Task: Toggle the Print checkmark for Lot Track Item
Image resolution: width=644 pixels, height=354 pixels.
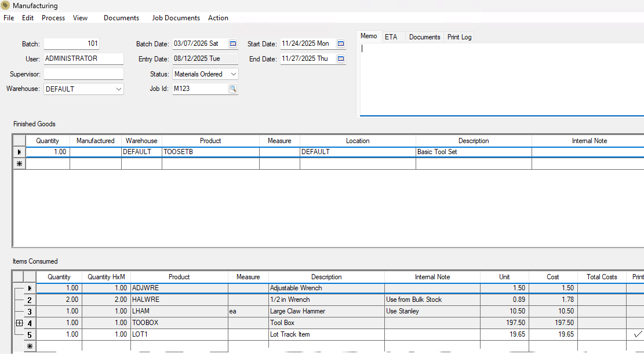Action: [x=638, y=334]
